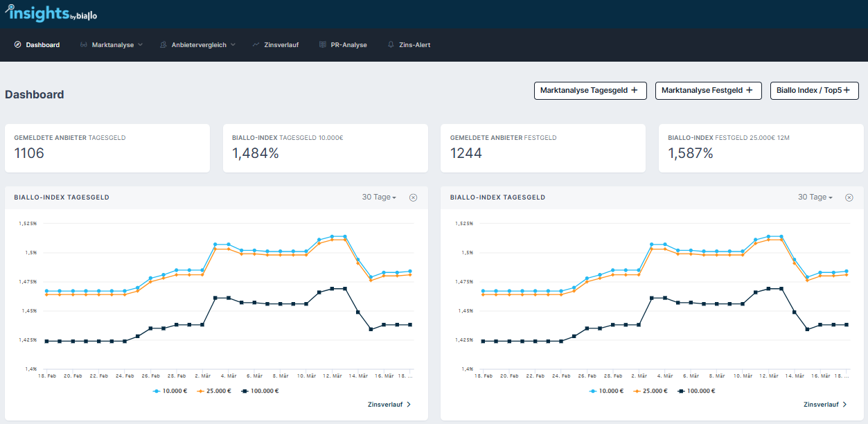Click the insights by biallo logo
This screenshot has width=868, height=424.
[x=48, y=13]
